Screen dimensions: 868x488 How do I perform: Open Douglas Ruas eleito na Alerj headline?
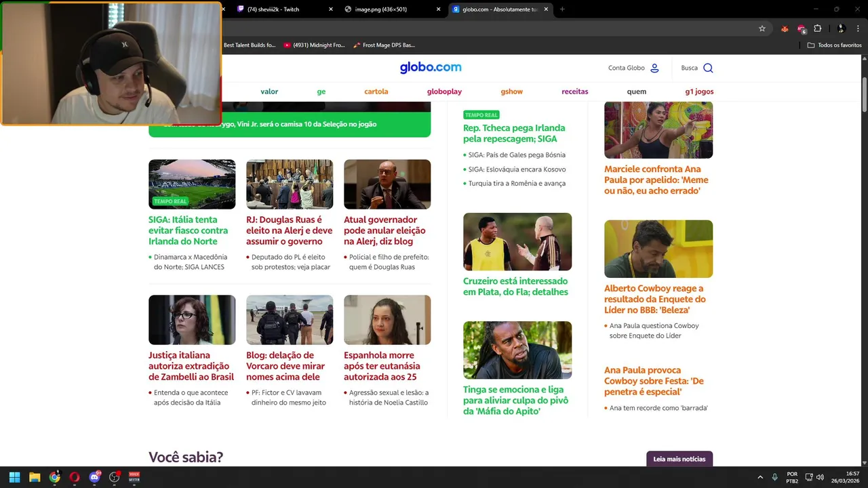click(289, 230)
